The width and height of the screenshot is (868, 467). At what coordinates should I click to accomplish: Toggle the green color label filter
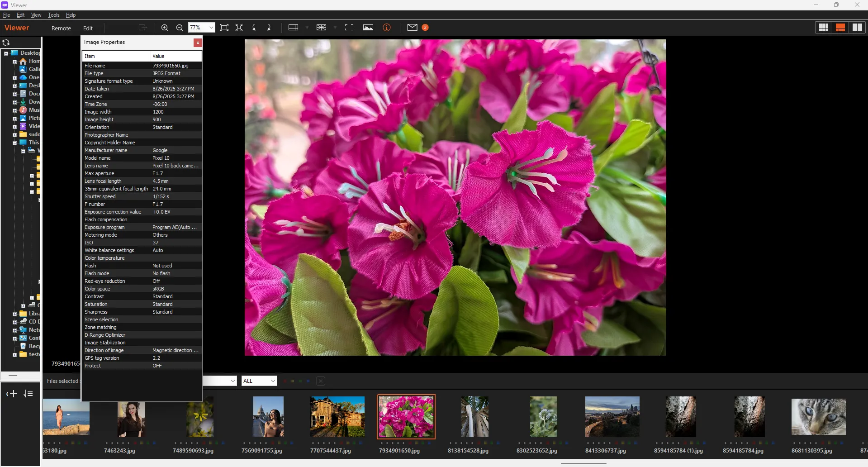pos(300,381)
